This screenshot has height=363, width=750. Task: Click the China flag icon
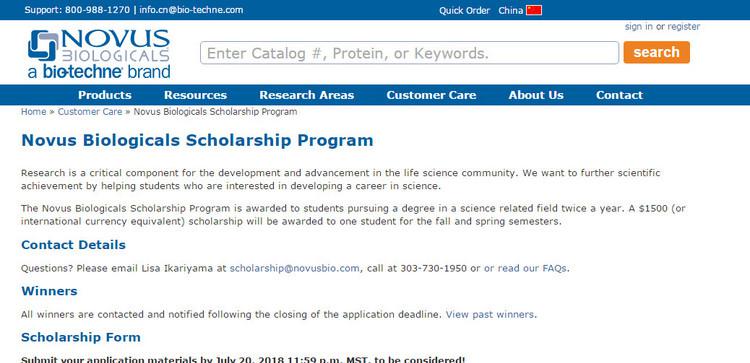(534, 11)
